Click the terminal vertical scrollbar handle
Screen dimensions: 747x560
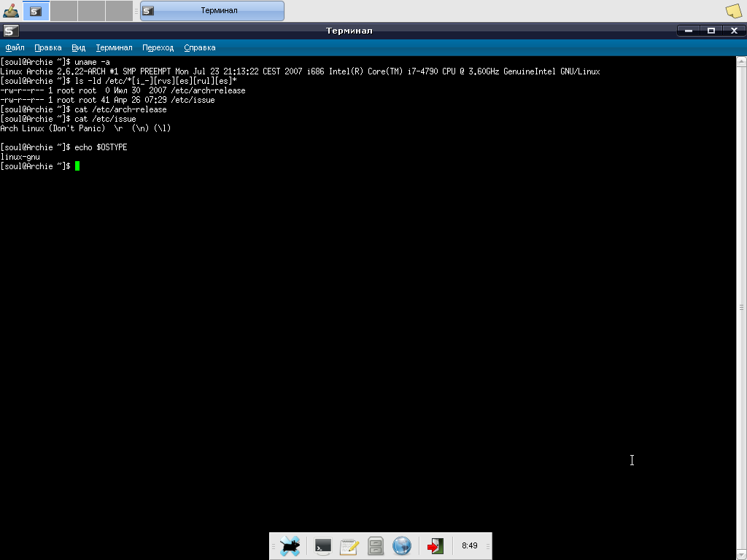(x=741, y=307)
